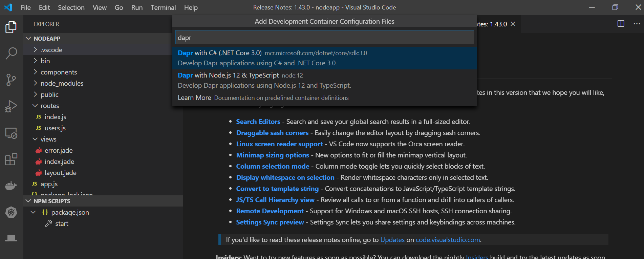Click the split editor right icon
The height and width of the screenshot is (259, 644).
621,24
